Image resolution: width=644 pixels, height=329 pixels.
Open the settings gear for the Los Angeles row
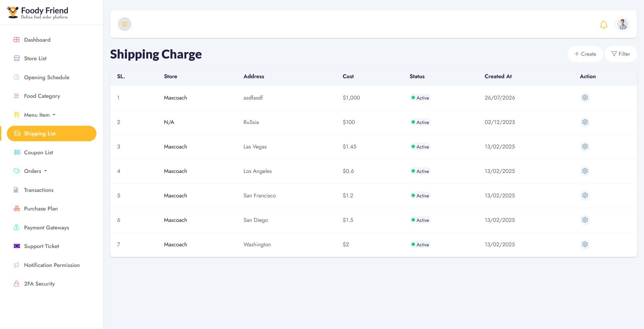pyautogui.click(x=585, y=171)
